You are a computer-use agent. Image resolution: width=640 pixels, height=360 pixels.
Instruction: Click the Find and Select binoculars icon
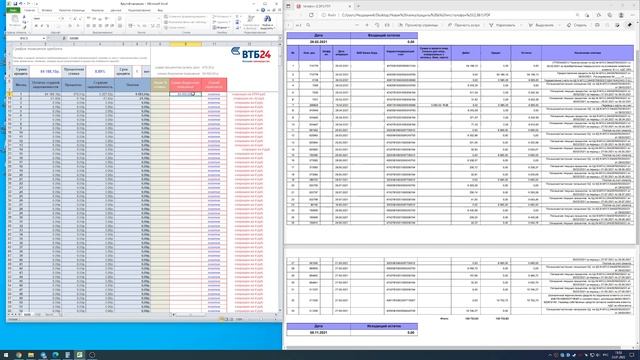click(x=267, y=22)
